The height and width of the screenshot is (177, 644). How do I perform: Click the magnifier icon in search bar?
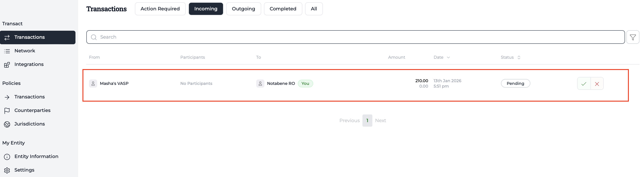click(x=94, y=37)
